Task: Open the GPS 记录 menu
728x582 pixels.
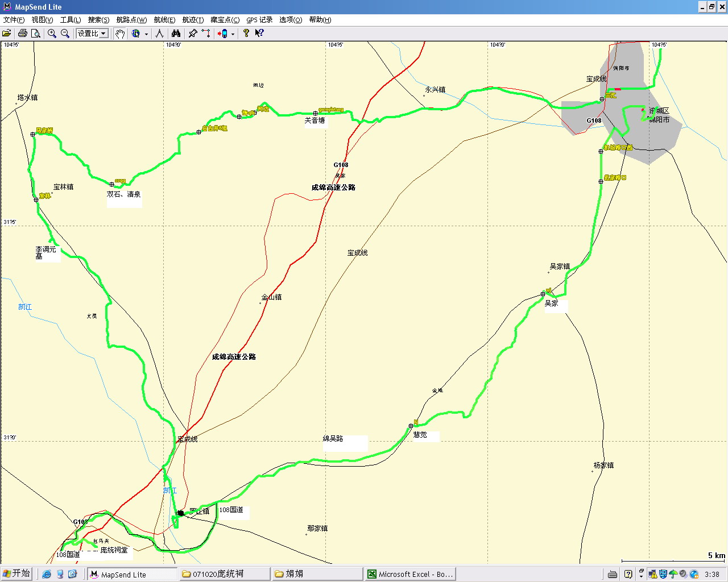Action: [259, 20]
